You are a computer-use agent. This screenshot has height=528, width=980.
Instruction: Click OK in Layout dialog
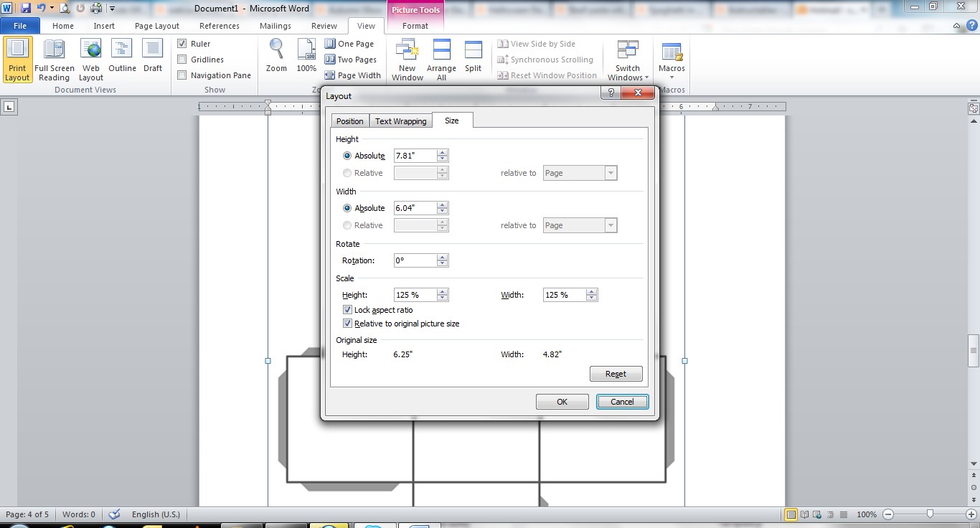(x=562, y=402)
